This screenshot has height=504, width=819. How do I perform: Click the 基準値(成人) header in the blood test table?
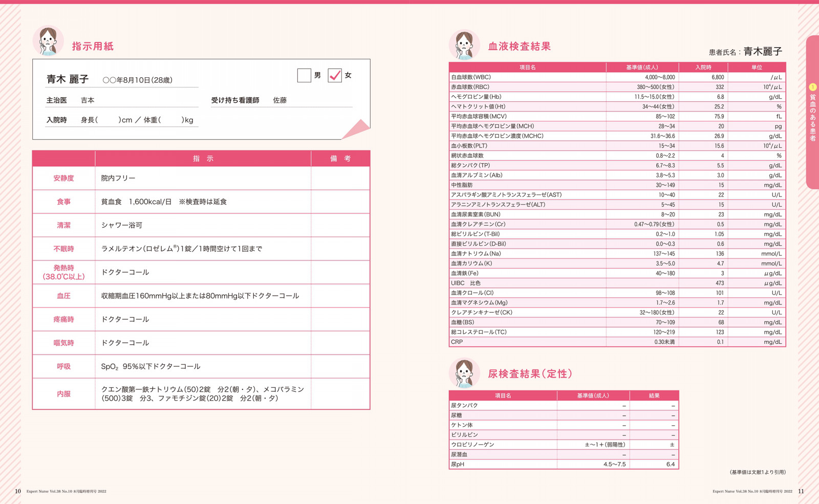(642, 67)
